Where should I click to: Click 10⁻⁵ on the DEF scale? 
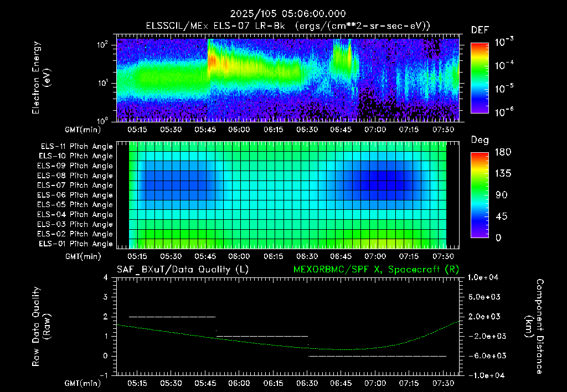[504, 88]
